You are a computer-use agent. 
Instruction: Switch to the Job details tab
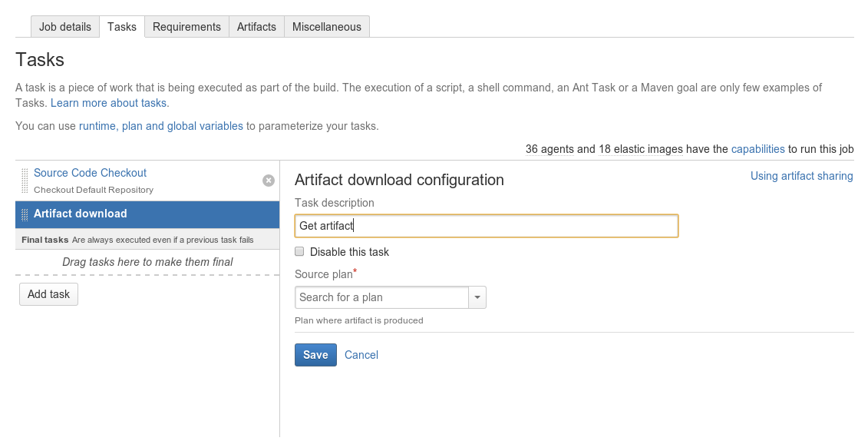click(x=65, y=27)
